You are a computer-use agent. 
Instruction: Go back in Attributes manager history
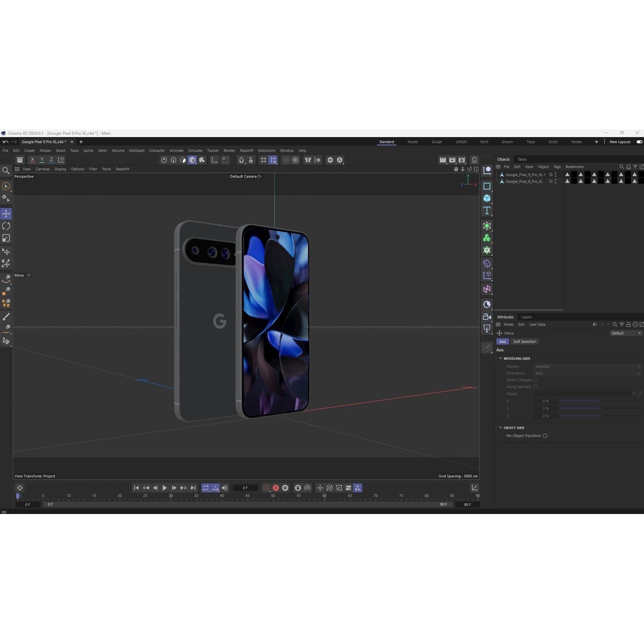point(595,324)
